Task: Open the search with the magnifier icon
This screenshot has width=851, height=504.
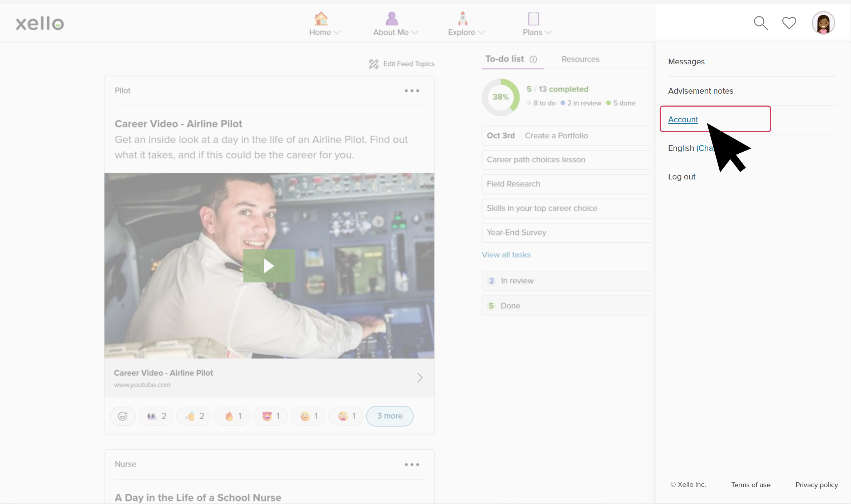Action: pyautogui.click(x=761, y=23)
